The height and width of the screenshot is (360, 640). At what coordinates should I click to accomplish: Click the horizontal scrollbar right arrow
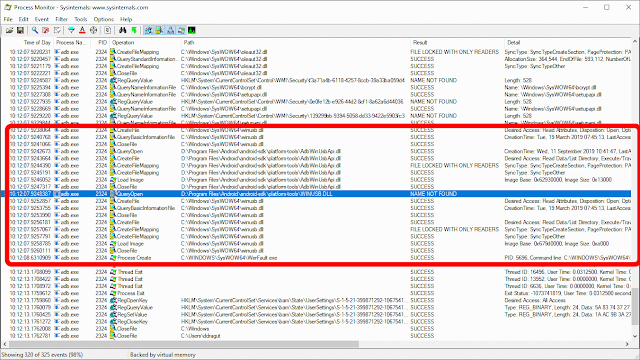(x=627, y=344)
